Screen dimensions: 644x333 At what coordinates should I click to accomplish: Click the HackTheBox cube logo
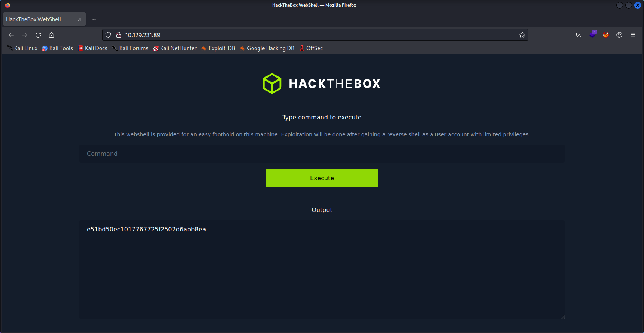point(272,84)
